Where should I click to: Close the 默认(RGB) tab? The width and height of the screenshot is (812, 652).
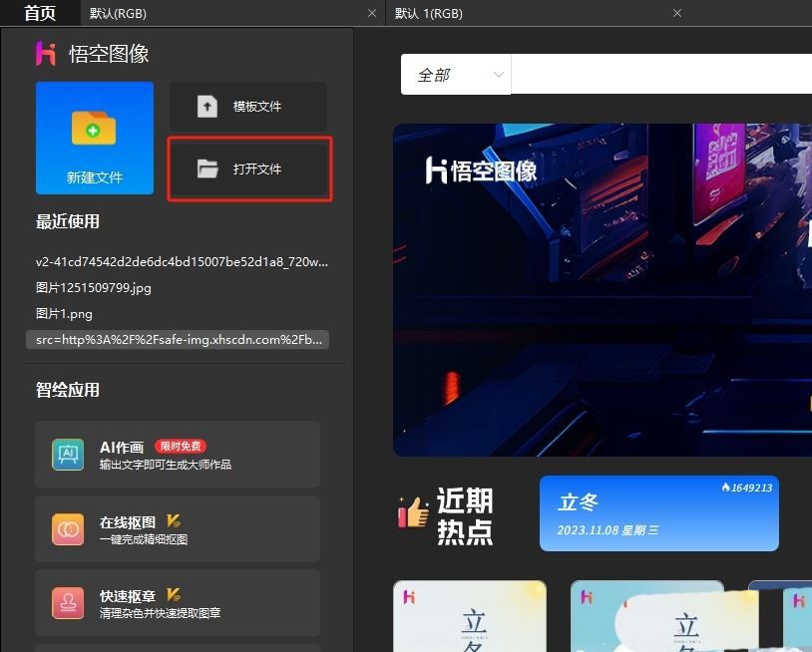pos(372,13)
